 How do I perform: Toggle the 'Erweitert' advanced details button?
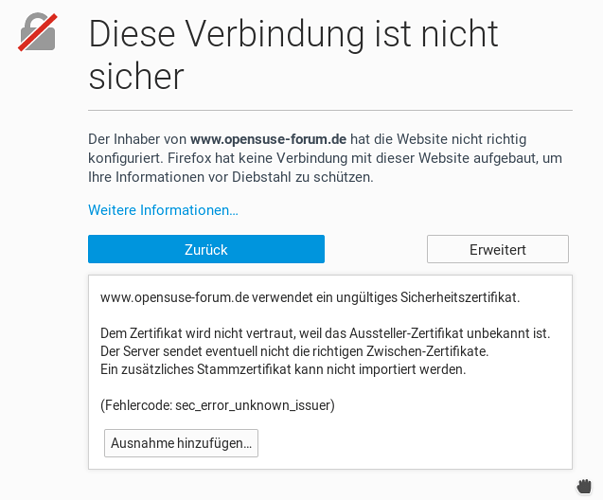point(498,249)
